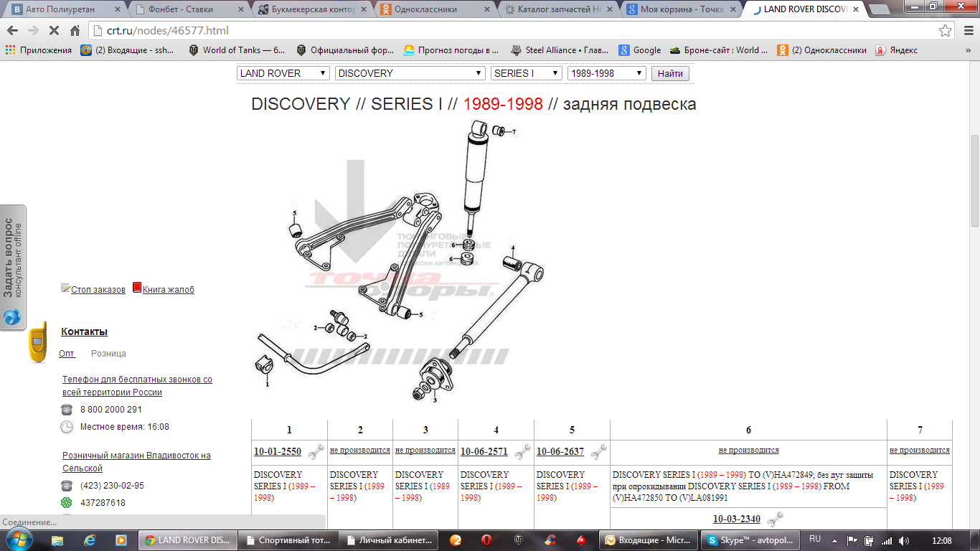980x551 pixels.
Task: Open World of Tanks bookmark
Action: click(x=237, y=50)
